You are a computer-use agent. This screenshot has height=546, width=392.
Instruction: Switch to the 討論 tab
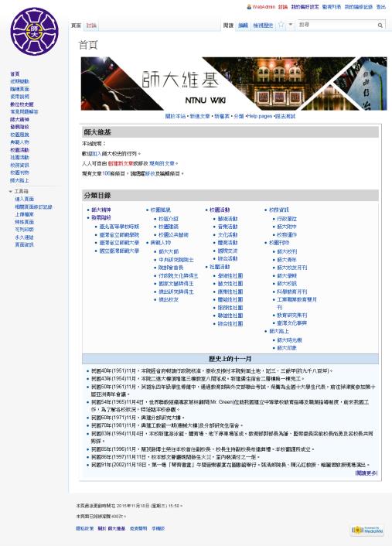tap(91, 26)
